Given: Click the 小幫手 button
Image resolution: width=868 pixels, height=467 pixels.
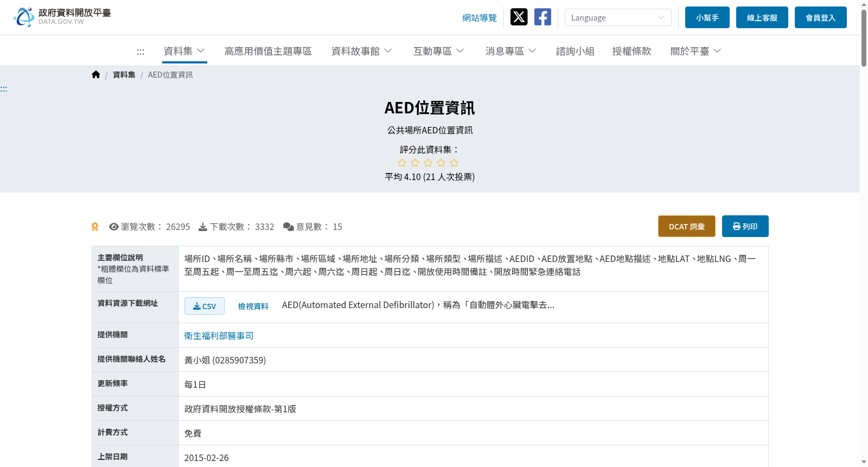Looking at the screenshot, I should tap(707, 17).
